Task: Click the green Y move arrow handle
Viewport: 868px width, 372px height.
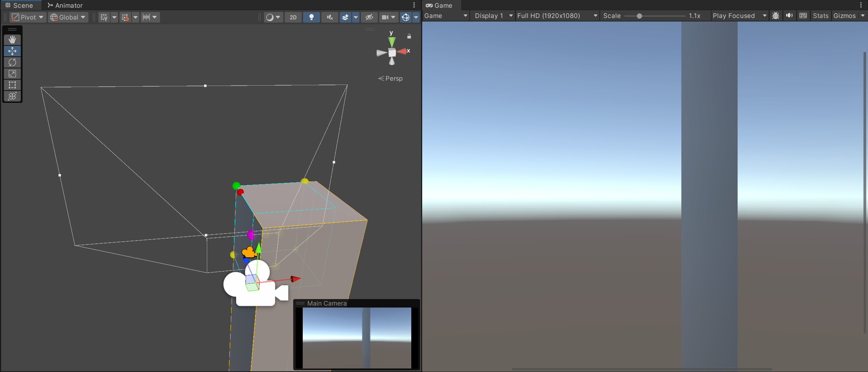Action: coord(259,248)
